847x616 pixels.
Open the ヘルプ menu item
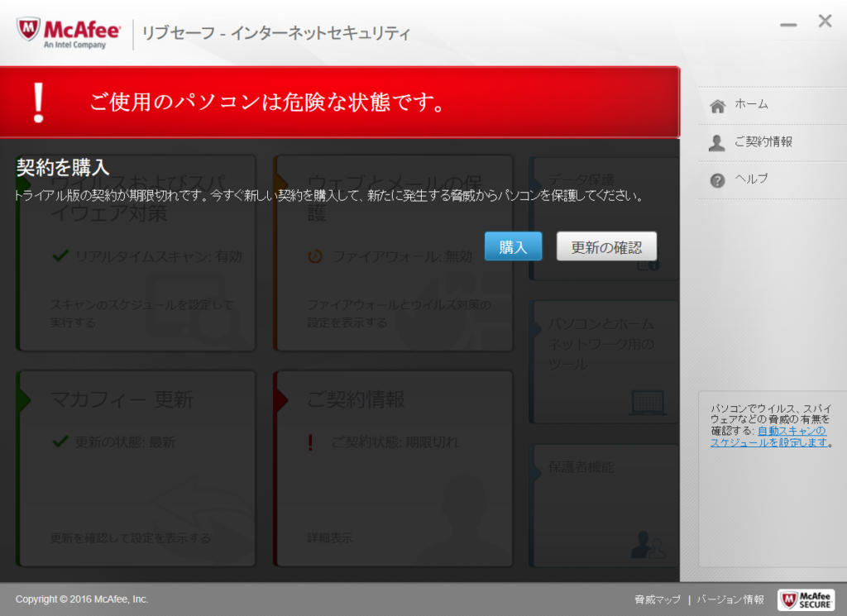pyautogui.click(x=751, y=179)
